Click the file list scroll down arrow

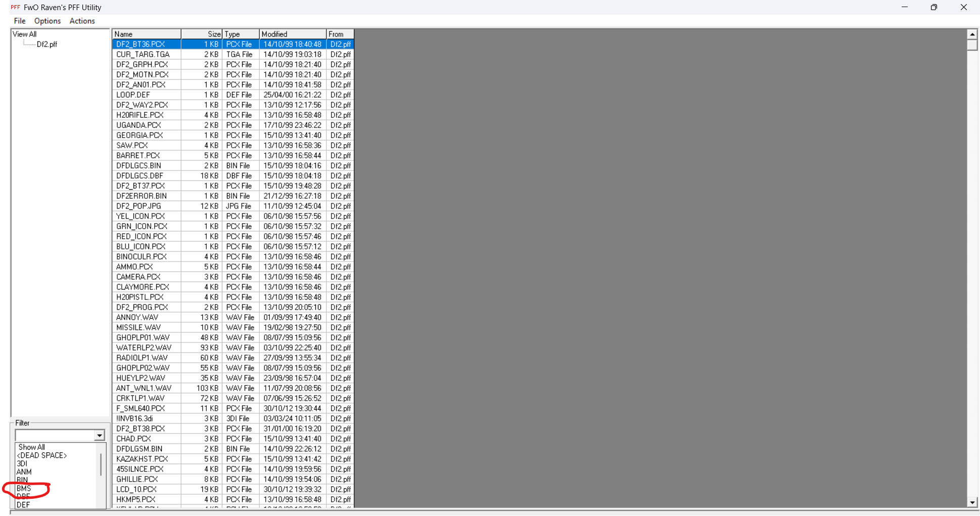972,502
